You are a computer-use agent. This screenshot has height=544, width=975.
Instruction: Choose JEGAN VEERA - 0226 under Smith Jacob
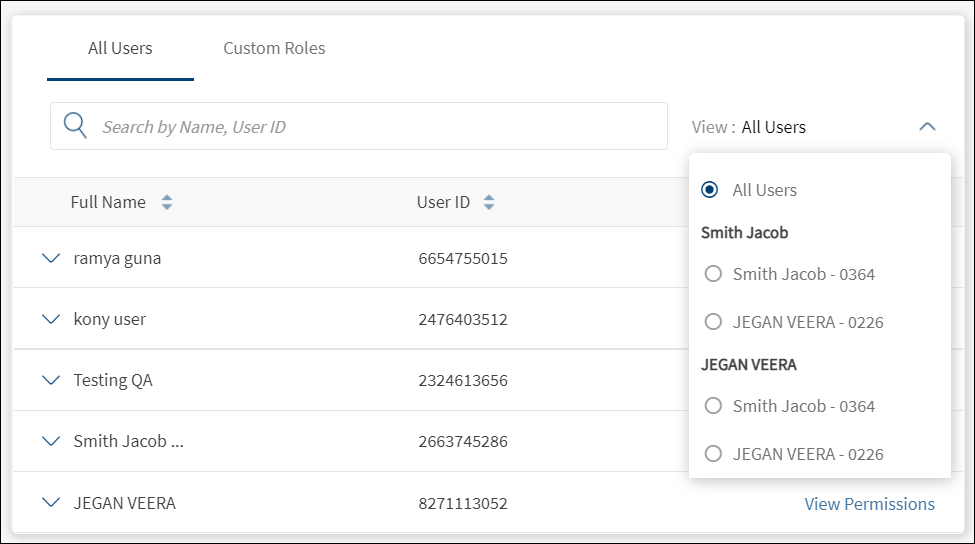tap(713, 322)
